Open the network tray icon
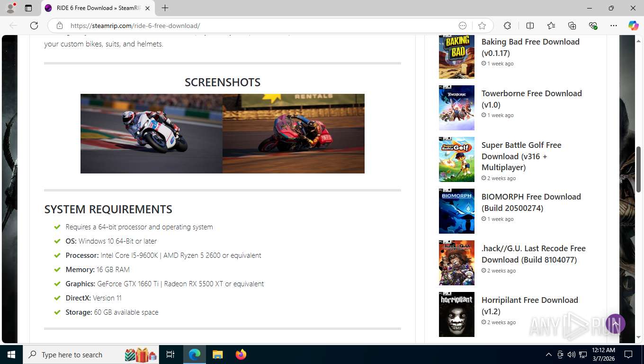The image size is (644, 364). point(583,355)
